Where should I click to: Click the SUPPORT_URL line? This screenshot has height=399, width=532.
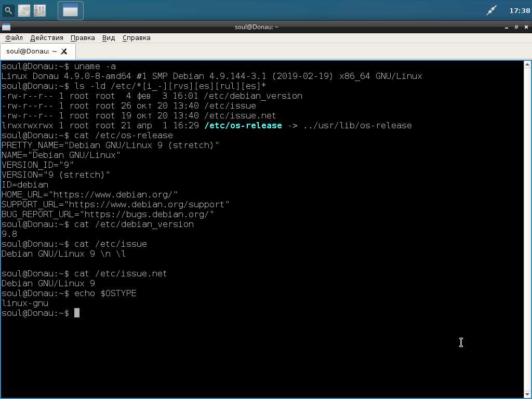pos(115,205)
